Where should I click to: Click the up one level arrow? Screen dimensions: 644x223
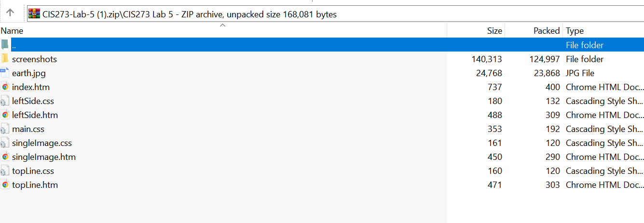(10, 13)
